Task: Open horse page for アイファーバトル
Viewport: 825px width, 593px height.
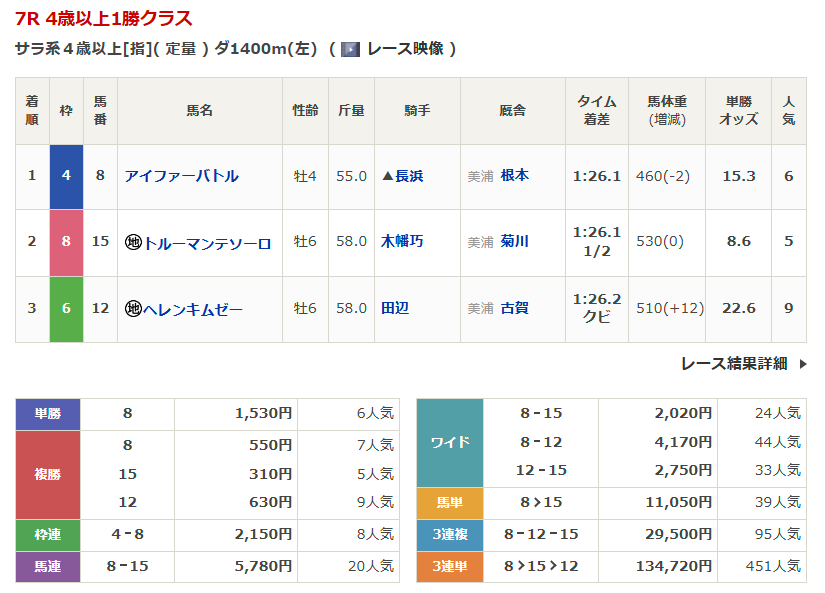Action: pos(182,176)
